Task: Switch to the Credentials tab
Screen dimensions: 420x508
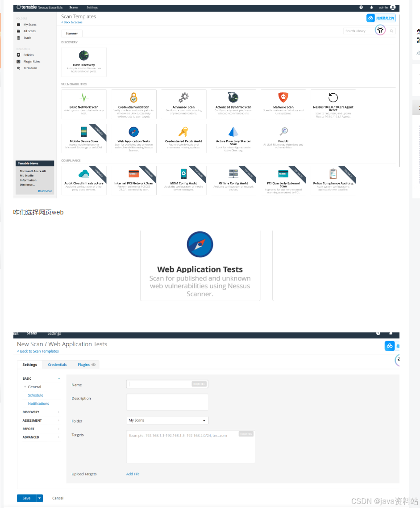Action: coord(57,365)
